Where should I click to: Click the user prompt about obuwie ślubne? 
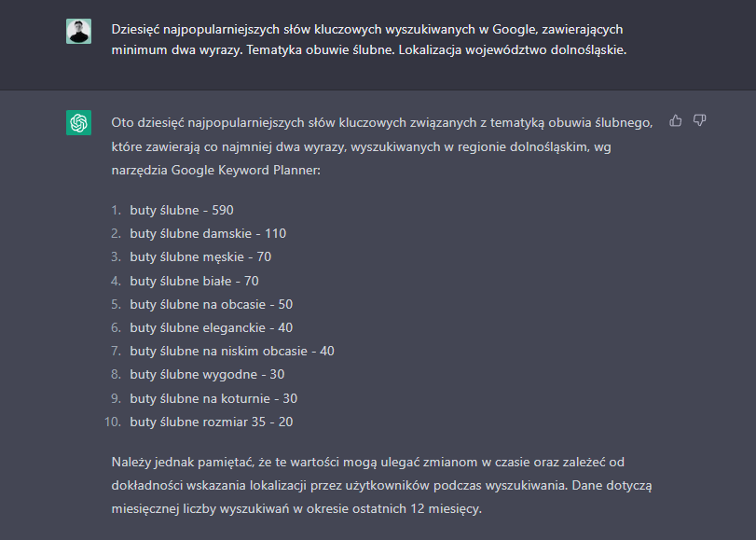(369, 39)
